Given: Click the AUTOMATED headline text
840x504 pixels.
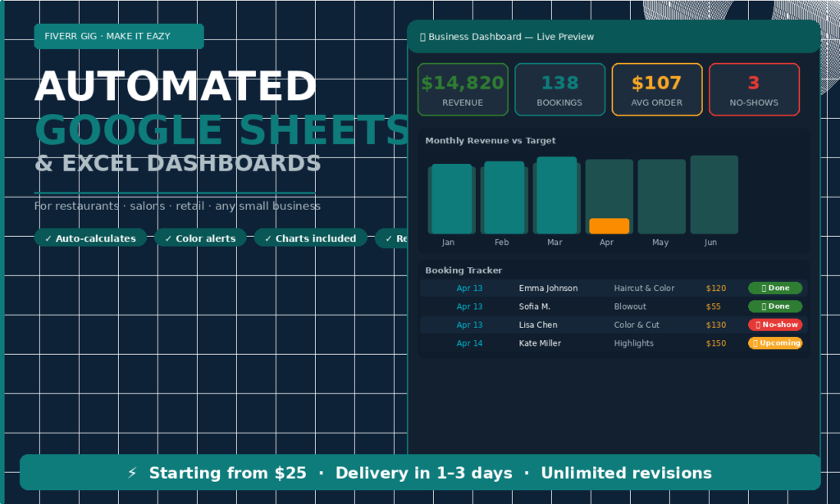Looking at the screenshot, I should (176, 86).
